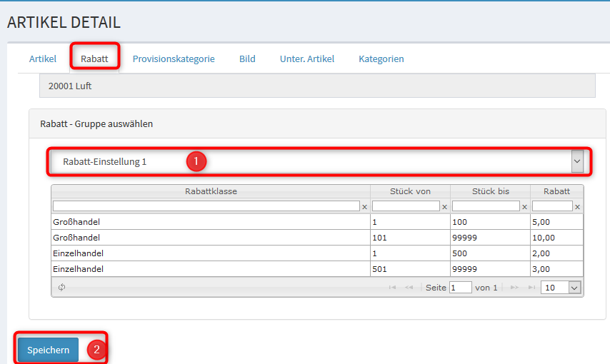Screen dimensions: 610x364
Task: Switch to the Artikel tab
Action: (42, 59)
